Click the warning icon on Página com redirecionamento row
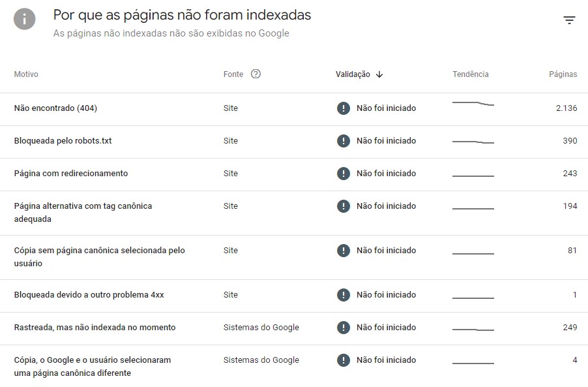 344,174
